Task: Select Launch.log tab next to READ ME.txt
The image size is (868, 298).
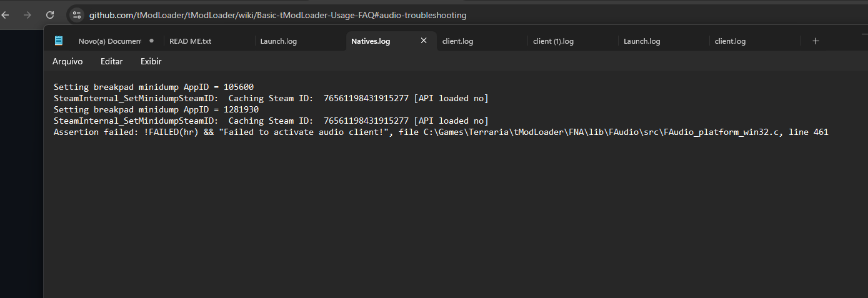Action: (x=279, y=41)
